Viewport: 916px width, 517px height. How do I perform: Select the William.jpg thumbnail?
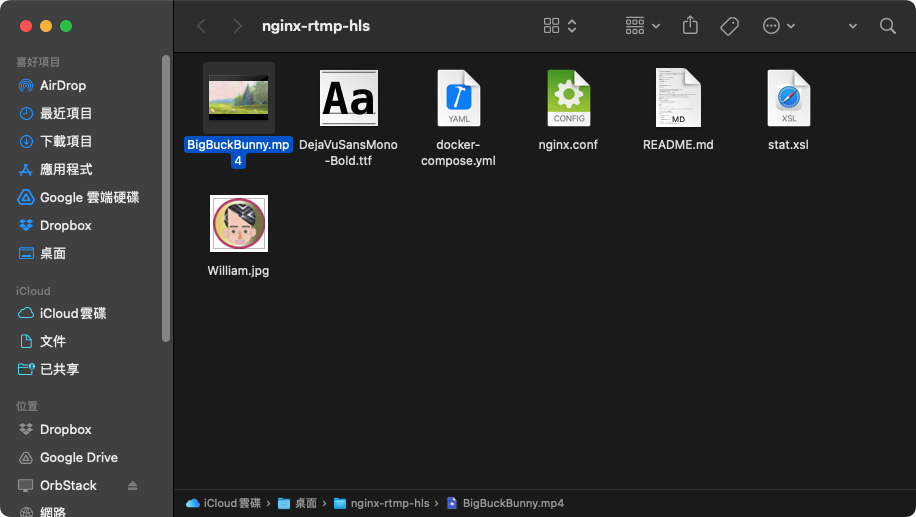pos(239,224)
